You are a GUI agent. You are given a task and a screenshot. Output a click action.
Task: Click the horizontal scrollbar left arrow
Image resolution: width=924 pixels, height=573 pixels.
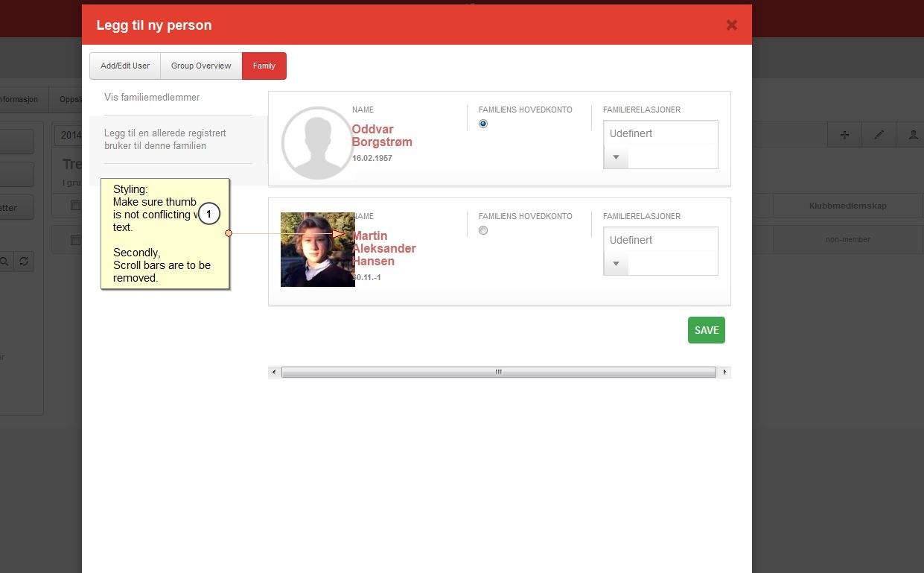coord(274,372)
